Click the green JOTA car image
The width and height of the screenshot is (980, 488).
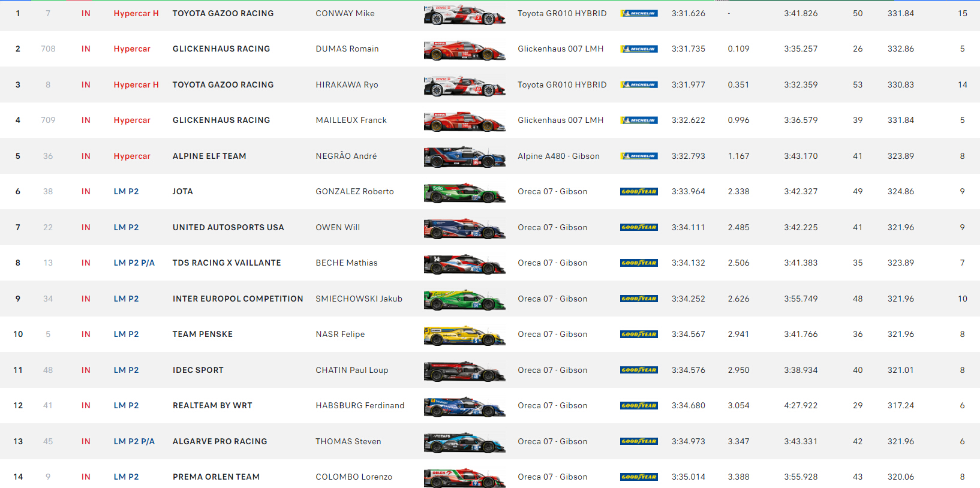click(x=464, y=192)
